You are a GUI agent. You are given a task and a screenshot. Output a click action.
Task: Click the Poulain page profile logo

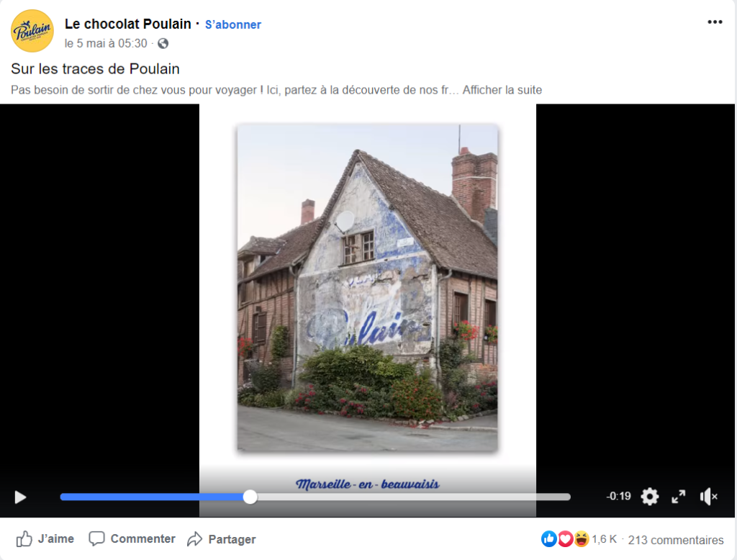point(32,31)
